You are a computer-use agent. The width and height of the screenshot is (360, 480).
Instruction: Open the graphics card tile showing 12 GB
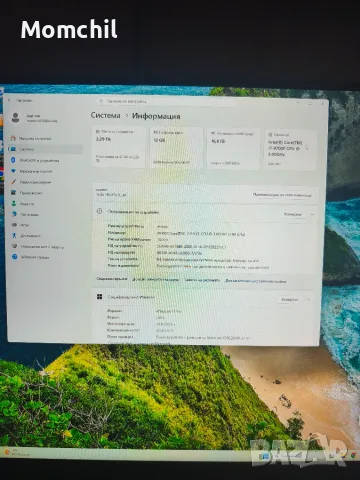pos(176,147)
